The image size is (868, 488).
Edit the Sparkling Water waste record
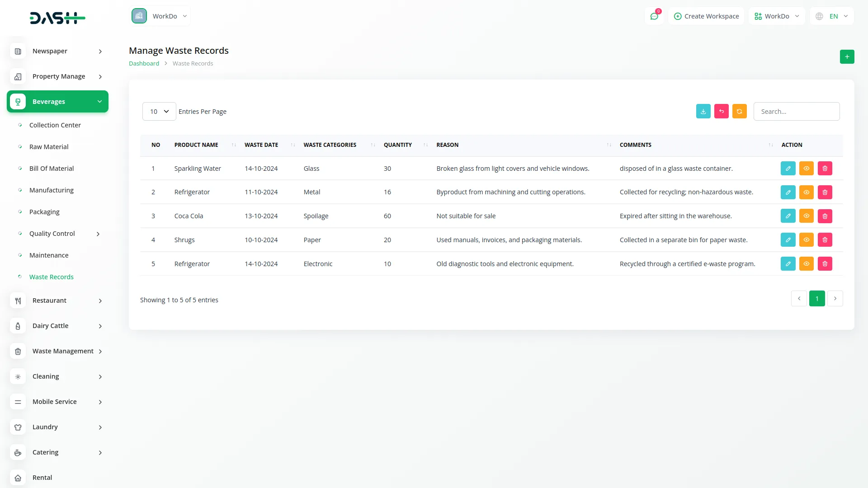788,169
